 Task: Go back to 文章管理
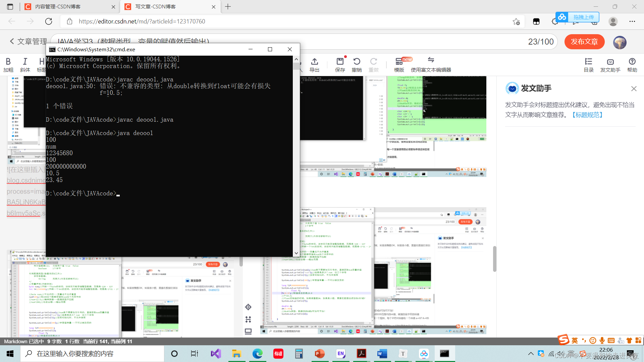(28, 42)
